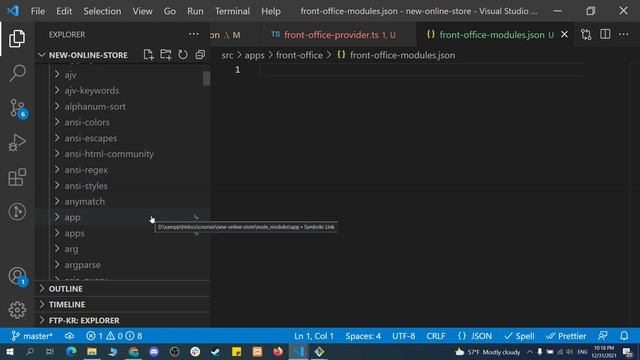Expand the anymatch folder
The image size is (640, 360).
(122, 202)
